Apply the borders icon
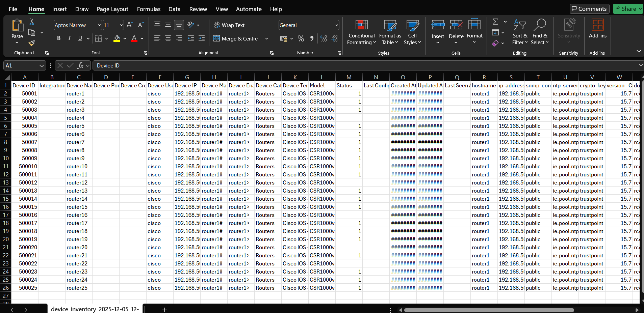Image resolution: width=644 pixels, height=313 pixels. (x=98, y=38)
